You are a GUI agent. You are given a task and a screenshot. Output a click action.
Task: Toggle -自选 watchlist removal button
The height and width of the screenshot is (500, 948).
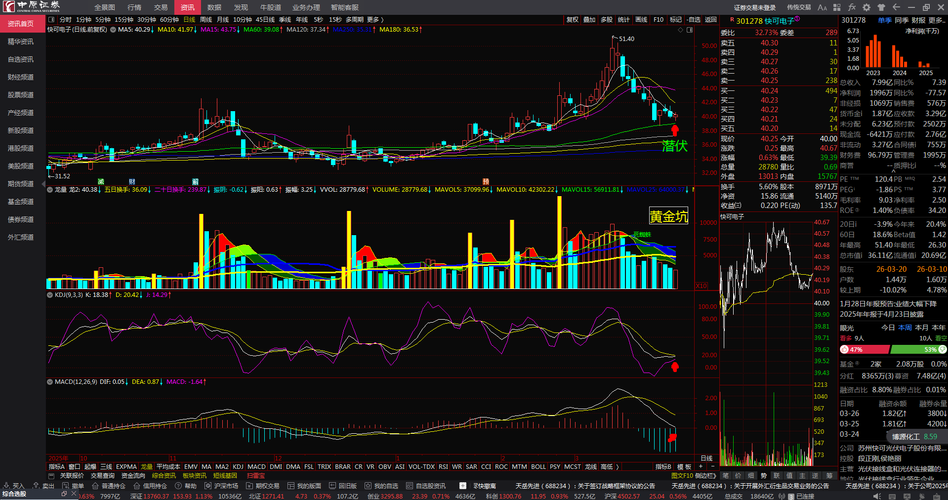pyautogui.click(x=693, y=19)
